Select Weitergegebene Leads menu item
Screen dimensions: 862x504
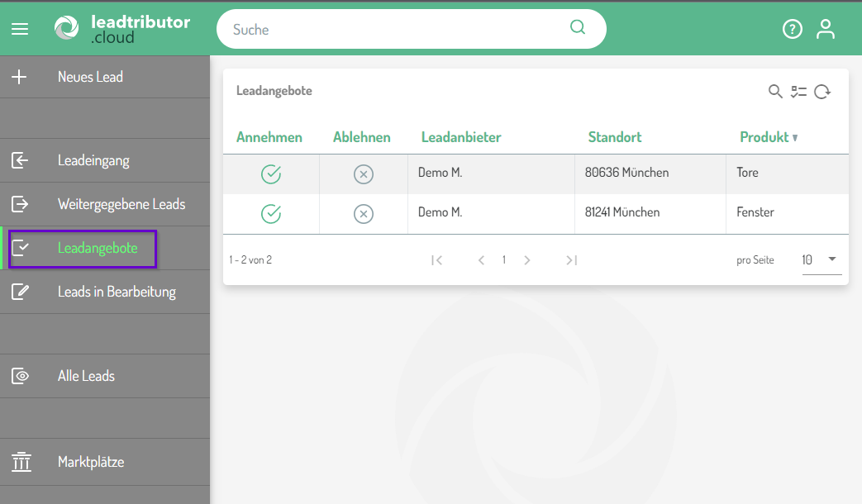pyautogui.click(x=121, y=204)
